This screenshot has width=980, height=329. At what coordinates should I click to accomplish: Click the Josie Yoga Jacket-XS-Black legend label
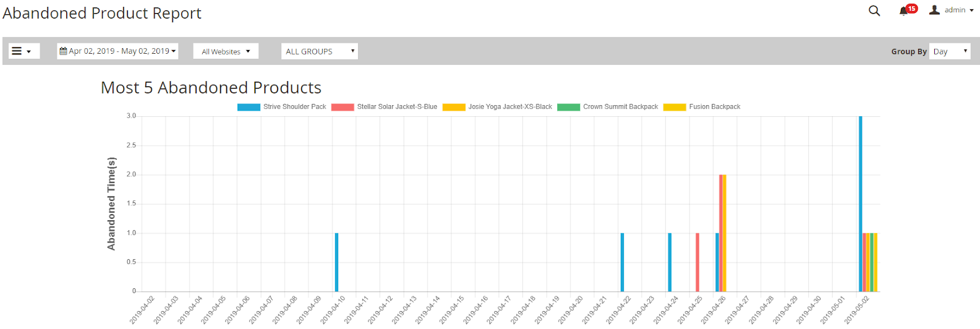tap(510, 107)
